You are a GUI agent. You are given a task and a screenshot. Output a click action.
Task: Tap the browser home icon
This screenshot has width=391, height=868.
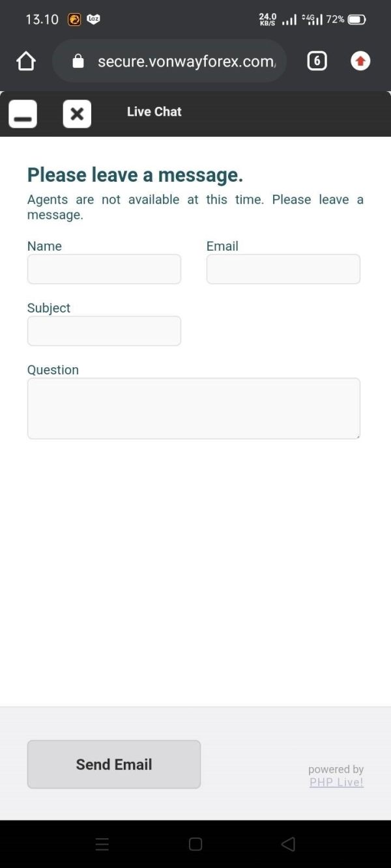click(26, 61)
